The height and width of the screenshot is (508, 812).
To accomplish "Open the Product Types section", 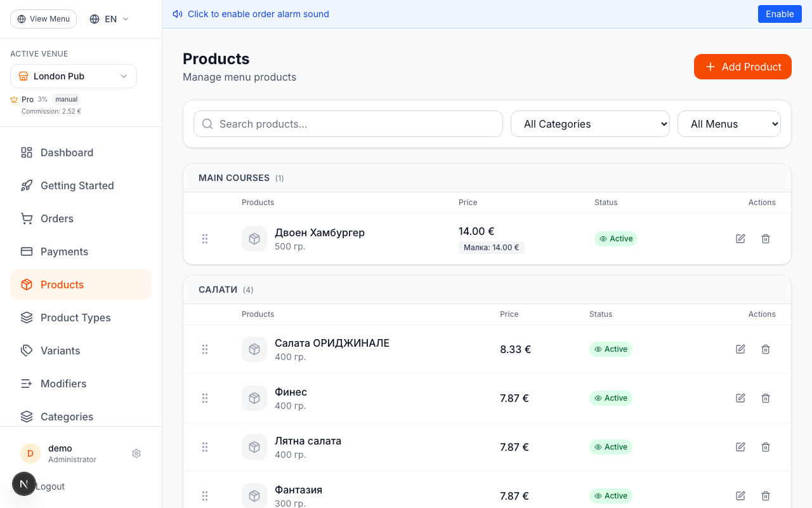I will point(75,317).
